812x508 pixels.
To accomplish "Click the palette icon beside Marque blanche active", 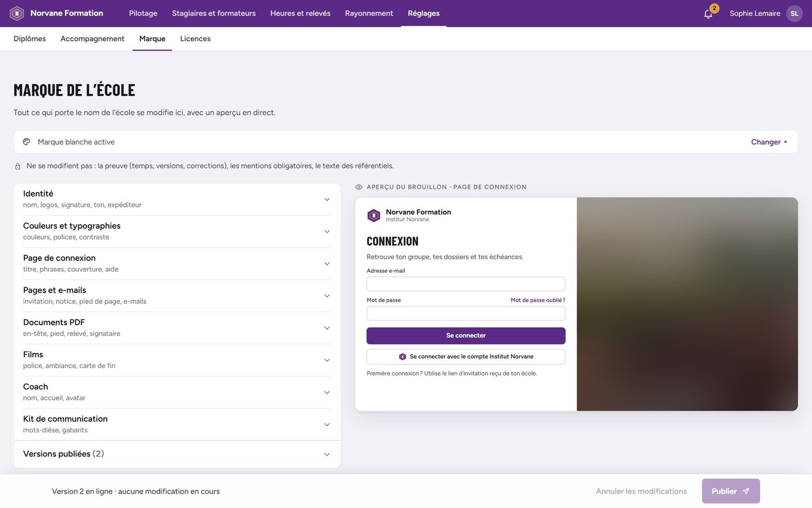I will point(26,142).
